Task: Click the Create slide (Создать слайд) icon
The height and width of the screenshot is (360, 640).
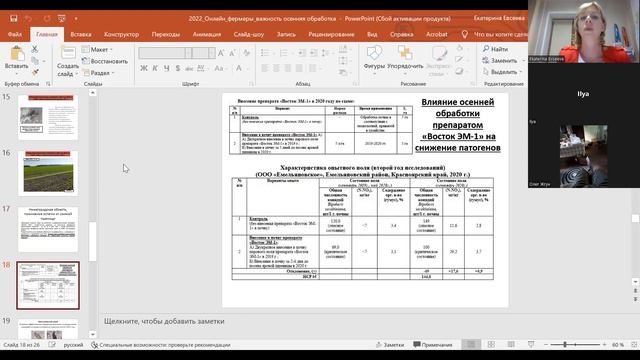Action: pyautogui.click(x=68, y=53)
